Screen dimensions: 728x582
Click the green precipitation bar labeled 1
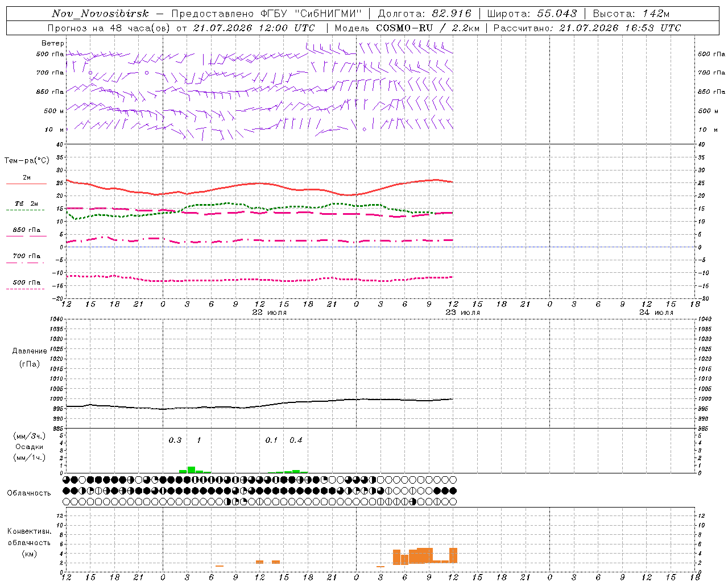pyautogui.click(x=191, y=469)
